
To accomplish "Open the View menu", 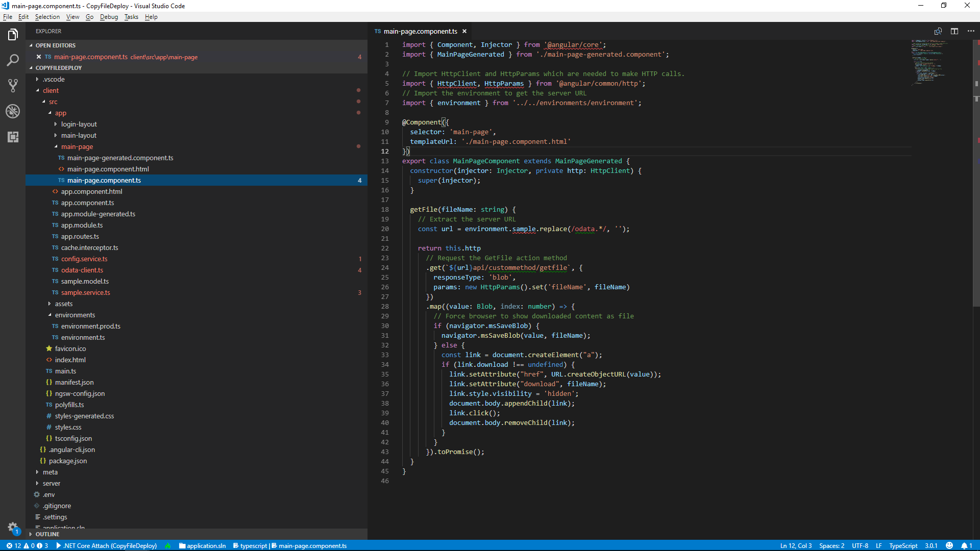I will pos(72,17).
